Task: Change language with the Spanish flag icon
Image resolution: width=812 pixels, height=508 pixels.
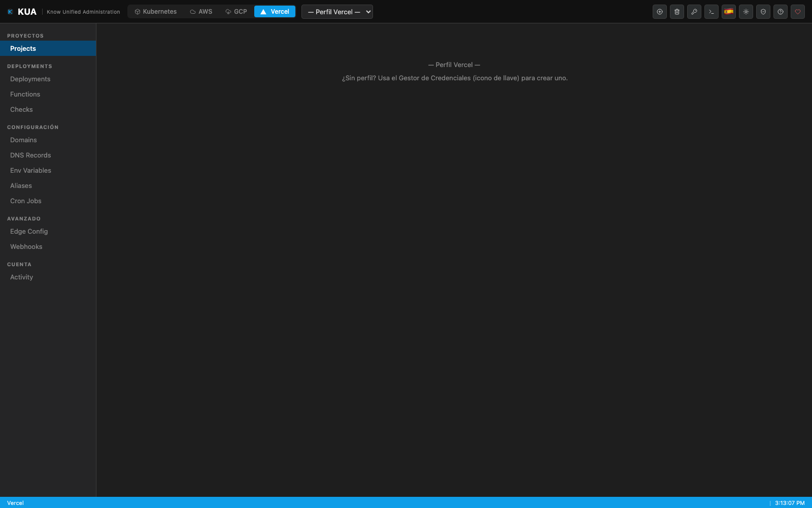Action: (729, 12)
